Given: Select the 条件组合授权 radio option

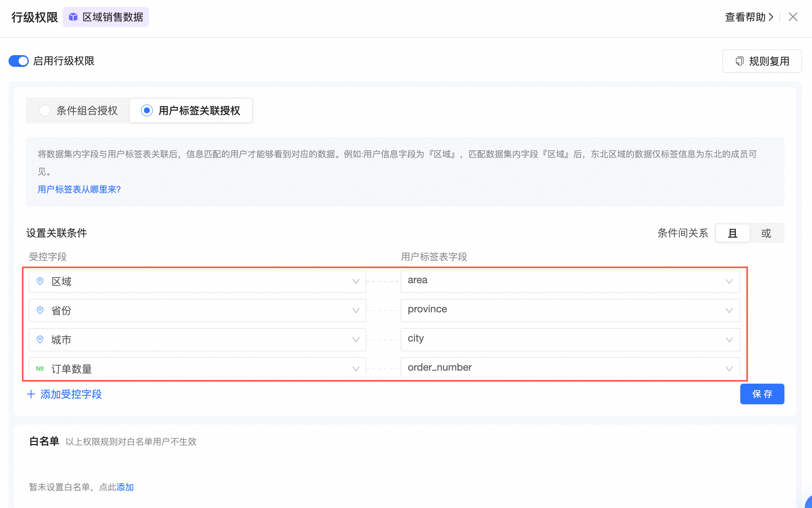Looking at the screenshot, I should click(45, 110).
